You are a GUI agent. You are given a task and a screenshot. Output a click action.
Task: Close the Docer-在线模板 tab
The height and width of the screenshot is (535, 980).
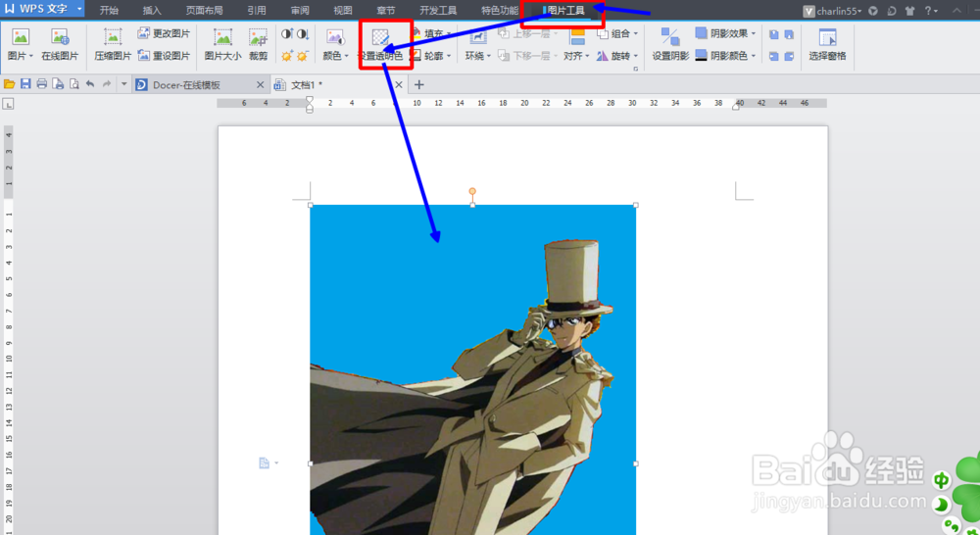pos(261,84)
